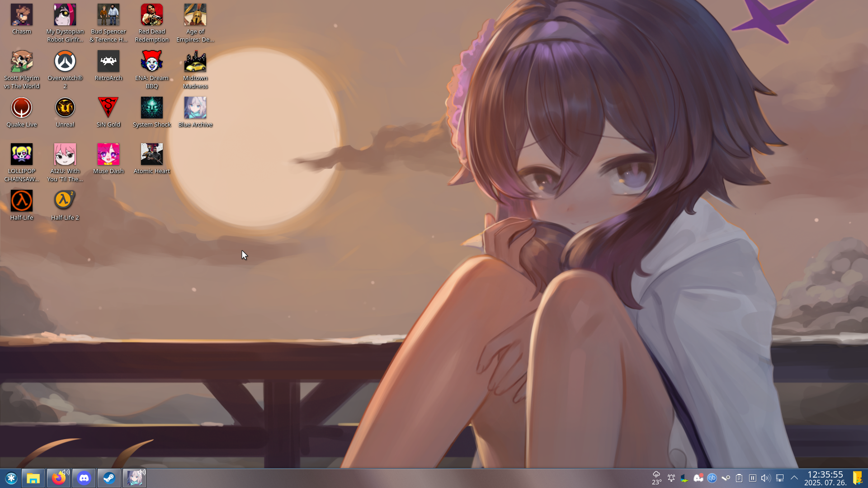Launch My Dystopian Robot Girlfriend shortcut
This screenshot has width=868, height=488.
pos(65,23)
